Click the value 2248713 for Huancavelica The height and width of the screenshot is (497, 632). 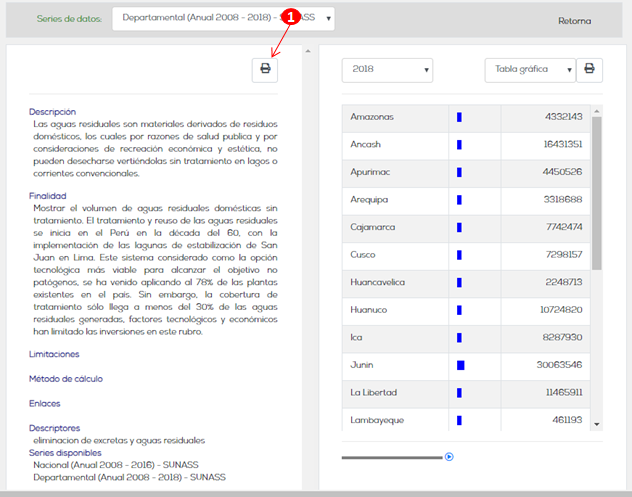click(x=564, y=282)
